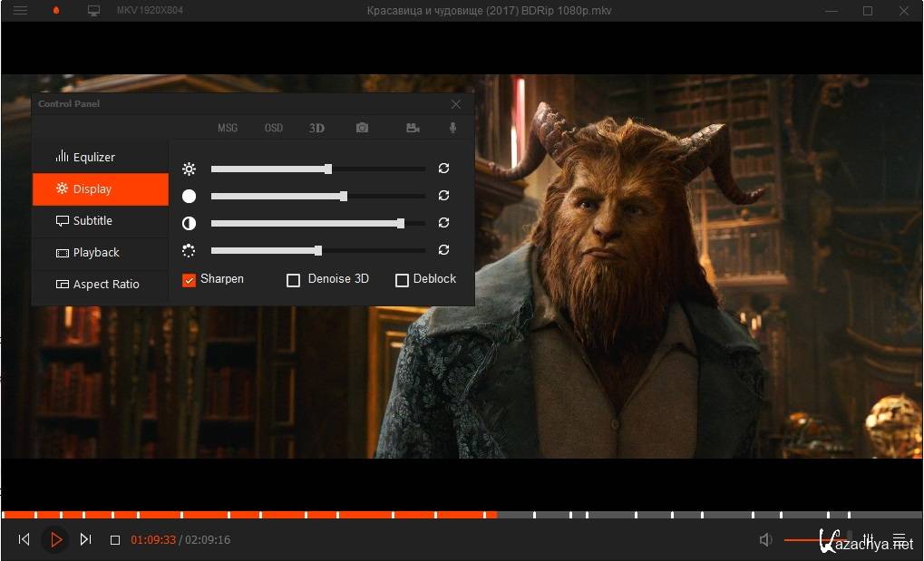This screenshot has width=924, height=561.
Task: Open the main hamburger menu
Action: [20, 11]
